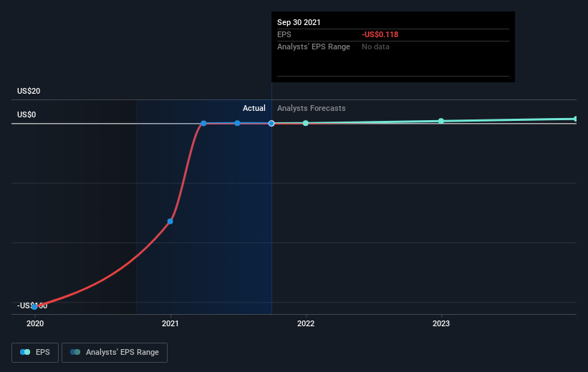The height and width of the screenshot is (372, 588).
Task: Click the middle blue point before Sep 2021
Action: [237, 123]
